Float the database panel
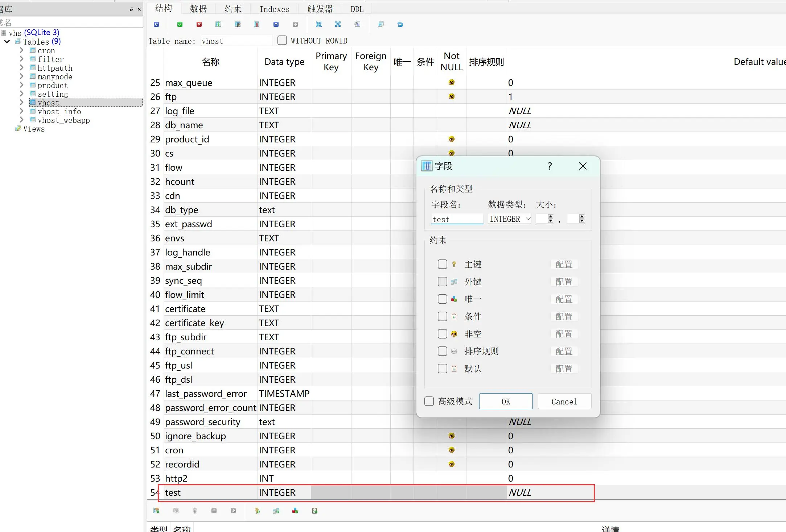The image size is (786, 532). point(131,9)
